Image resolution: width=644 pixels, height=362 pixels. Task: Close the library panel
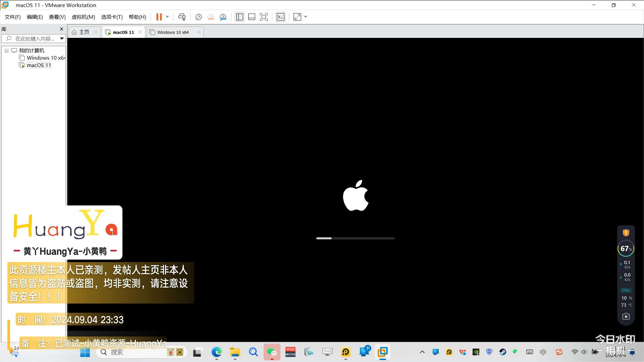click(x=61, y=29)
